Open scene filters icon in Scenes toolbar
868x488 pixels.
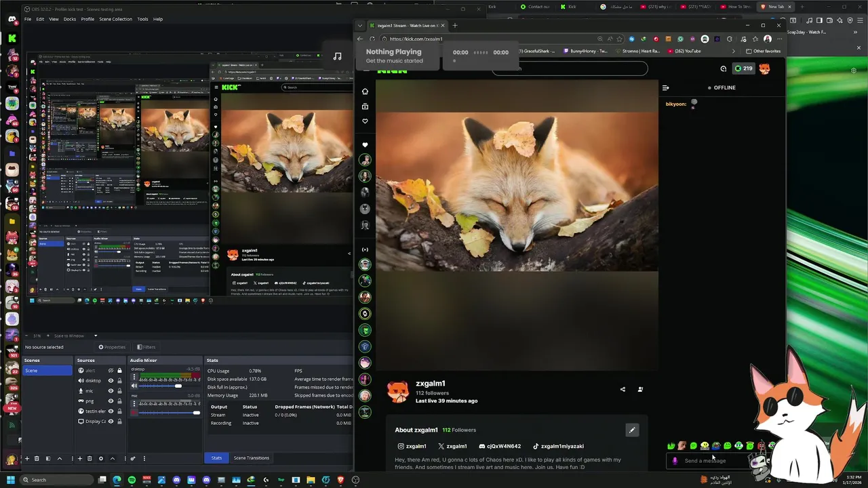pos(48,459)
